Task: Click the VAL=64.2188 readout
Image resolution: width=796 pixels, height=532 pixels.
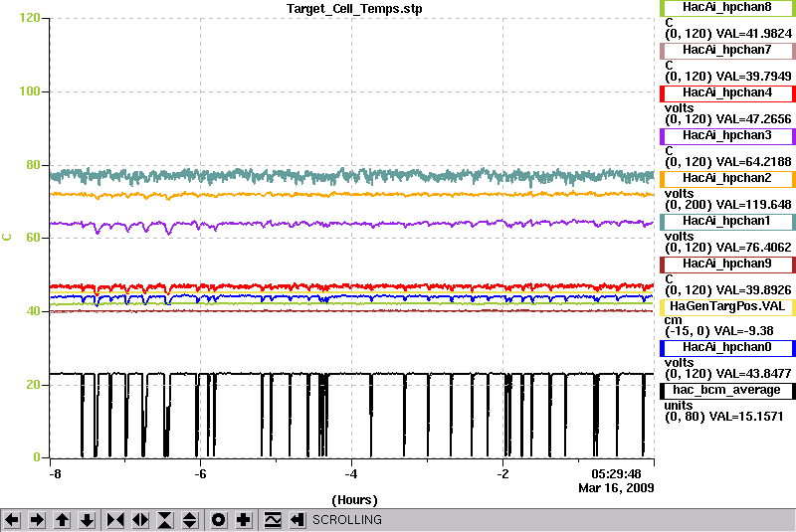Action: (753, 162)
